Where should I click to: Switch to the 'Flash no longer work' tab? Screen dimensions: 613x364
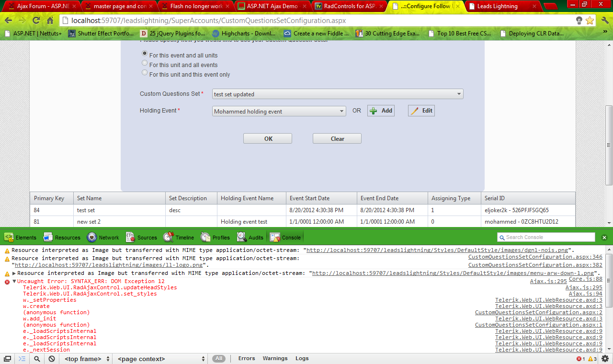pos(196,6)
